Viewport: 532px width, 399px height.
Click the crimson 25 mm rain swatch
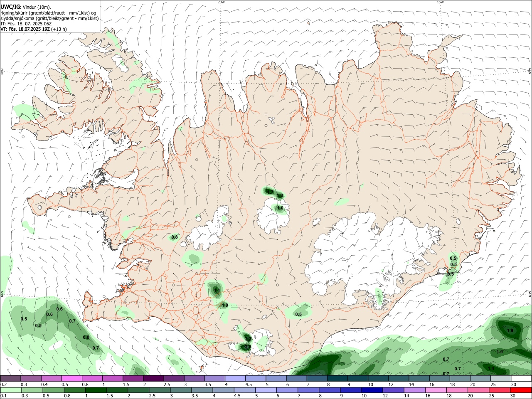click(500, 390)
